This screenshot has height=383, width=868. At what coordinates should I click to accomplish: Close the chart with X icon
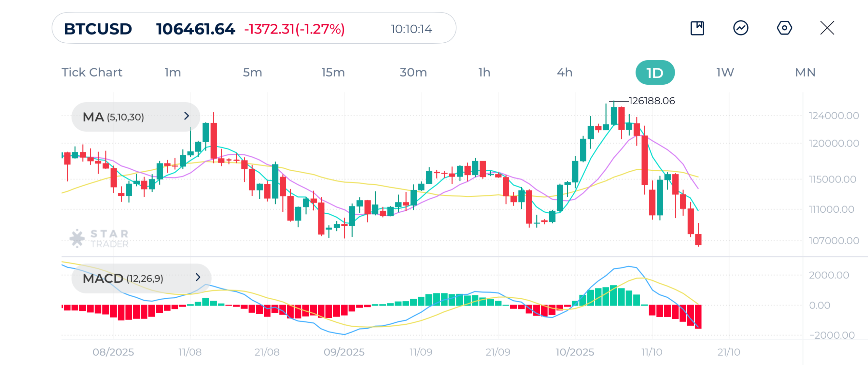click(x=827, y=28)
